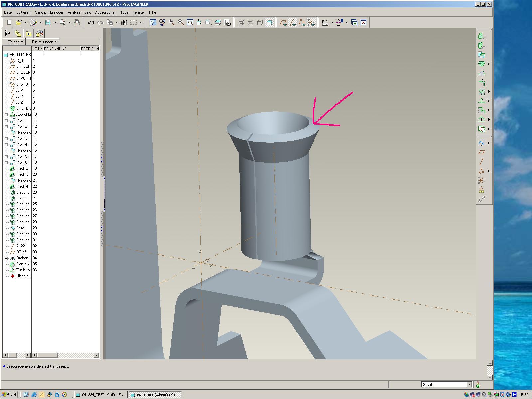Toggle datum axes display

click(293, 22)
